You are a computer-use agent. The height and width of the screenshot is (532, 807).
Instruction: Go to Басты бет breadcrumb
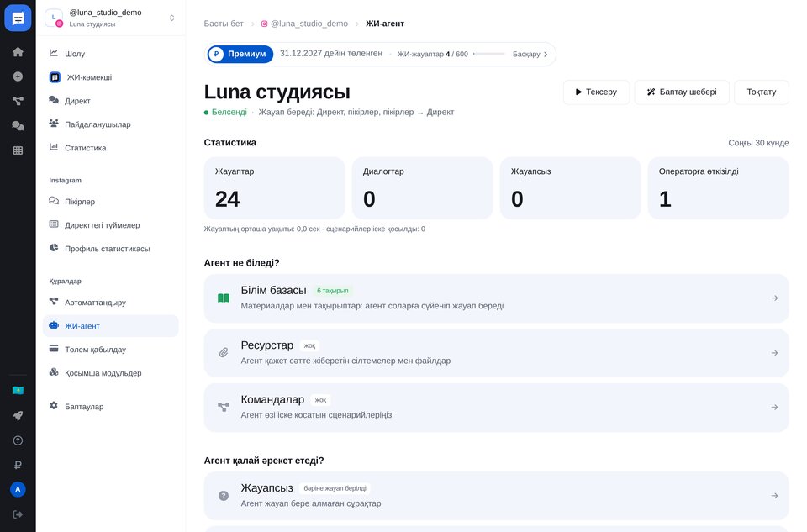pos(224,24)
